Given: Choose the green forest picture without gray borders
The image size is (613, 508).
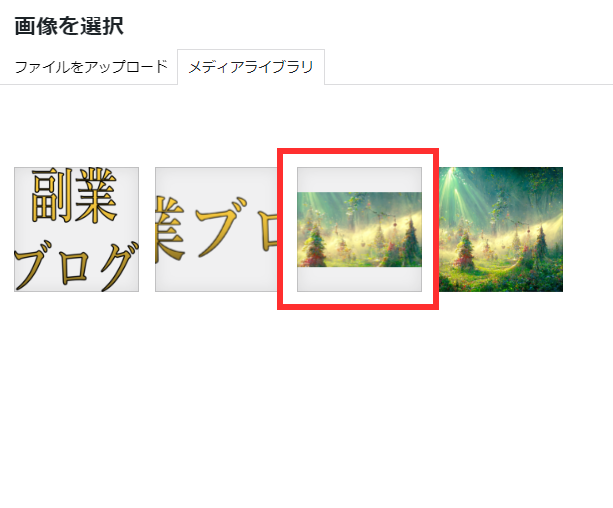Looking at the screenshot, I should point(501,230).
